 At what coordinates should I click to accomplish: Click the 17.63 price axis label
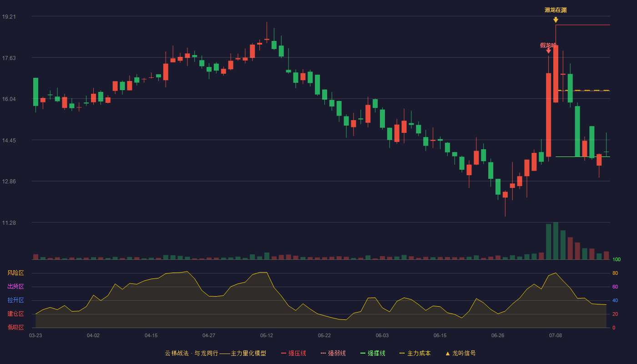click(9, 58)
